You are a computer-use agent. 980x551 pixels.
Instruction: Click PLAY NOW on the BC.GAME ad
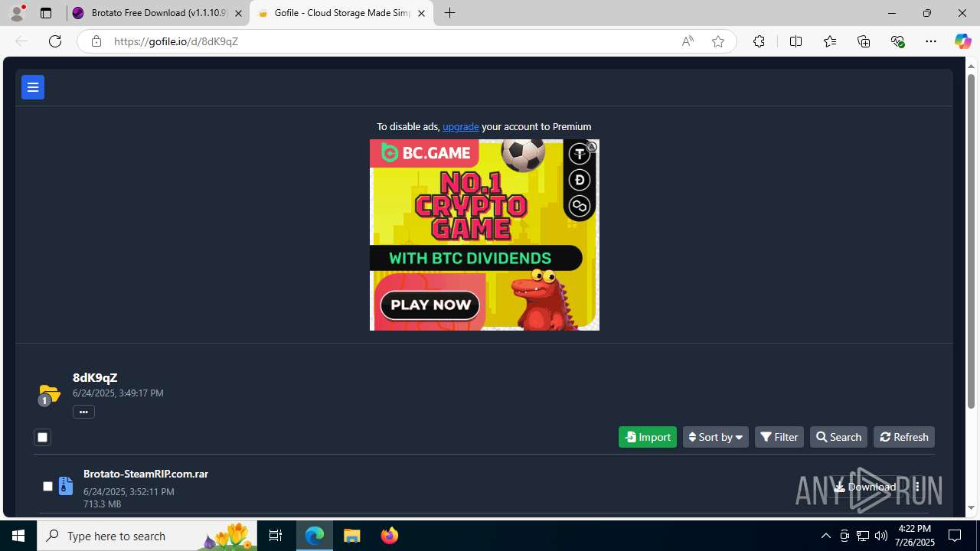click(x=430, y=305)
